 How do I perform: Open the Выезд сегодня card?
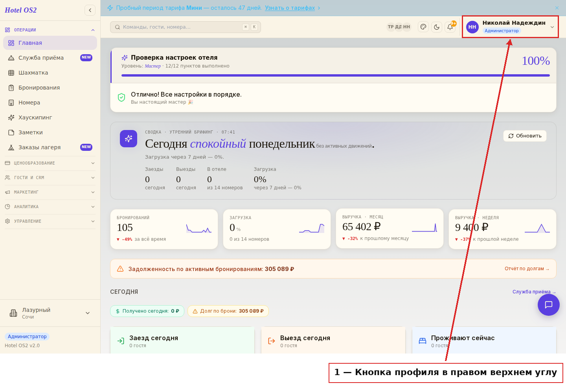(x=333, y=340)
